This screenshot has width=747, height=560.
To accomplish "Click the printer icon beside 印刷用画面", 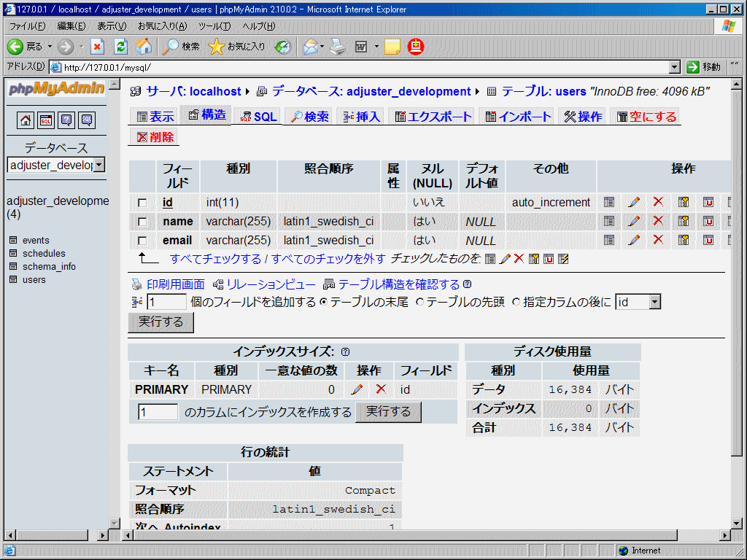I will [x=136, y=284].
